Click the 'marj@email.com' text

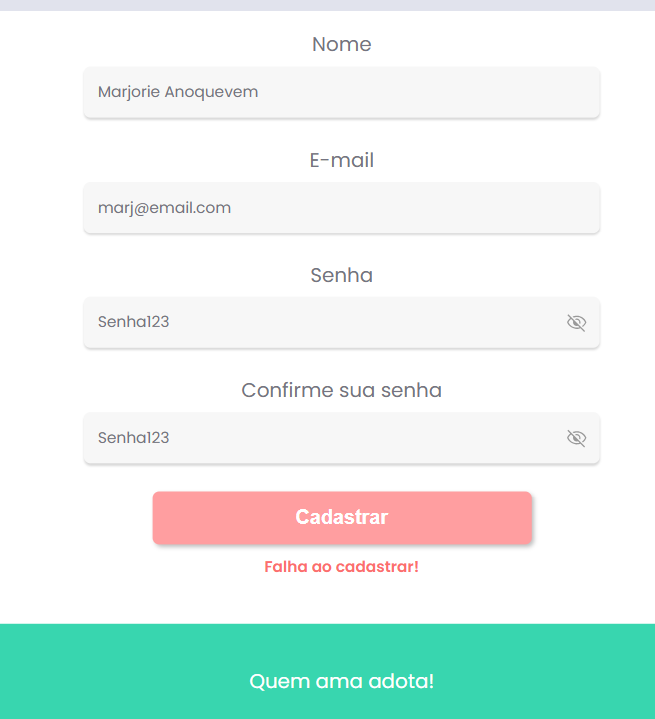click(x=164, y=208)
